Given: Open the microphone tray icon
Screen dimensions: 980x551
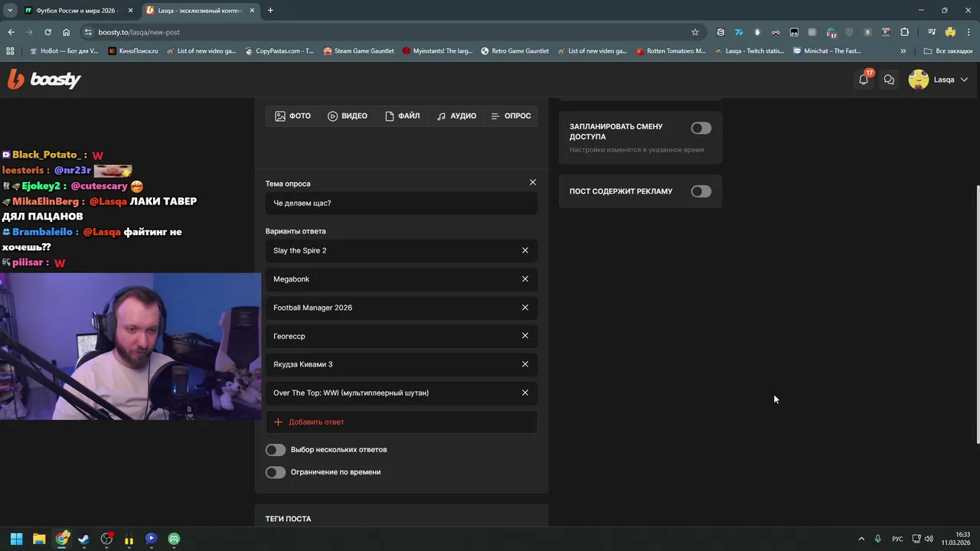Looking at the screenshot, I should (878, 539).
